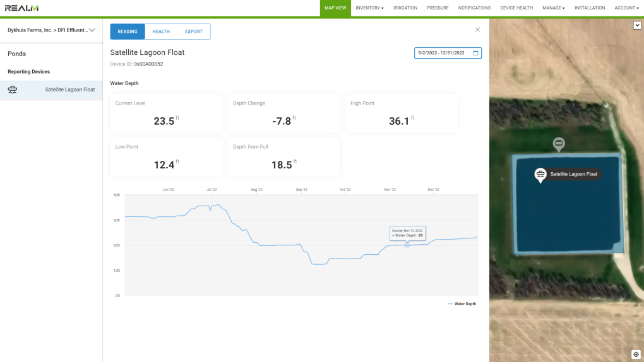Click the REALM logo

[x=21, y=8]
